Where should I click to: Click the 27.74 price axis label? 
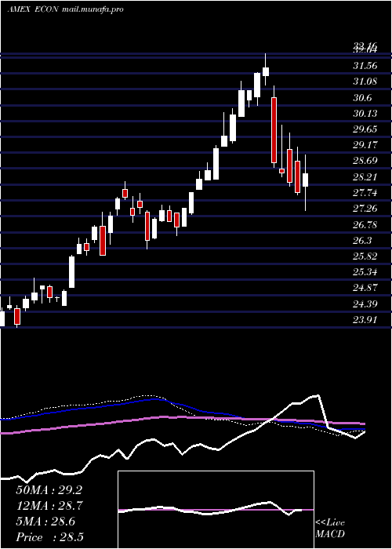[x=365, y=193]
